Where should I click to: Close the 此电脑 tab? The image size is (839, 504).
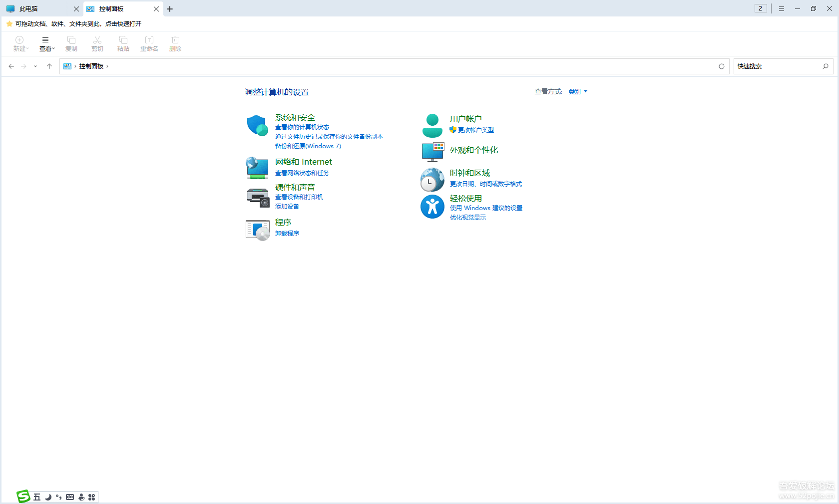76,9
